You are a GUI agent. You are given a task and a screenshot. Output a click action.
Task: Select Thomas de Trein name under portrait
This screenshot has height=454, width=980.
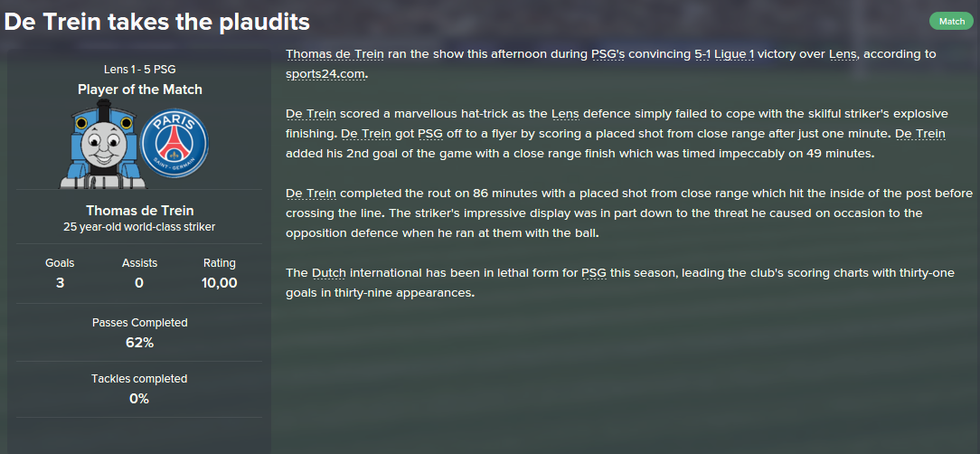tap(140, 210)
